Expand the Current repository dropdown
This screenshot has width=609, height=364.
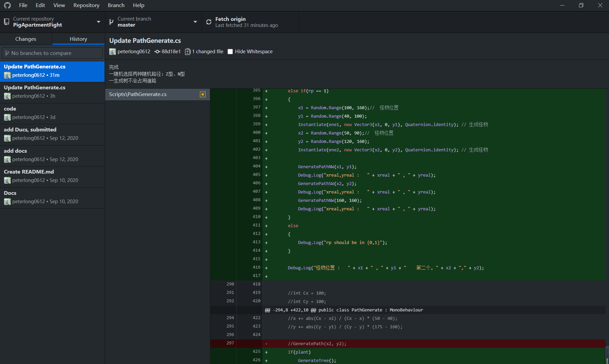tap(98, 22)
